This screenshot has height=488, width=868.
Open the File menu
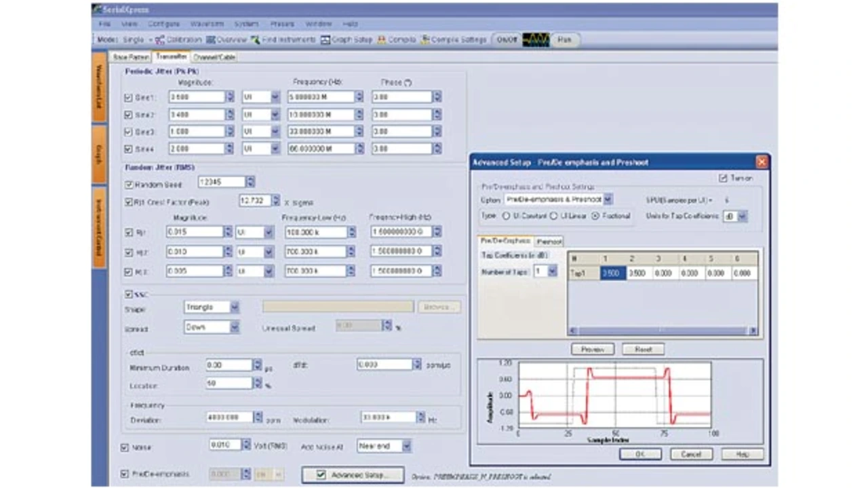tap(105, 24)
